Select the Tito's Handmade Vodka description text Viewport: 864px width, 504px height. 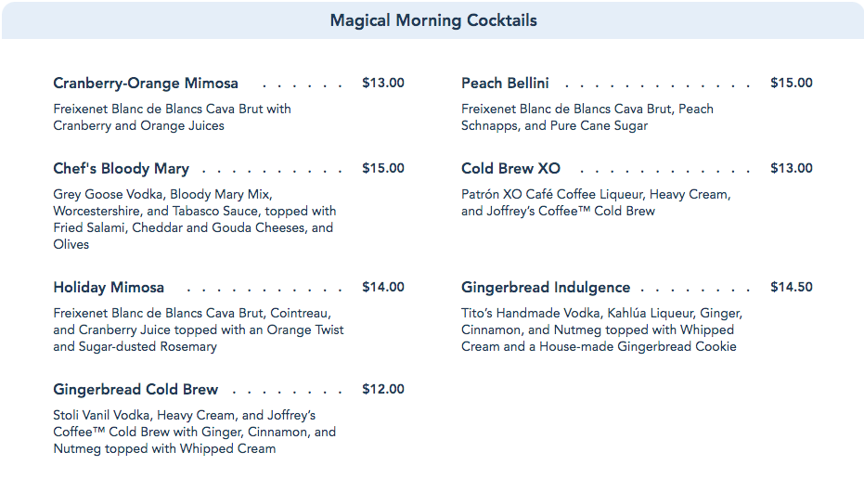(601, 330)
